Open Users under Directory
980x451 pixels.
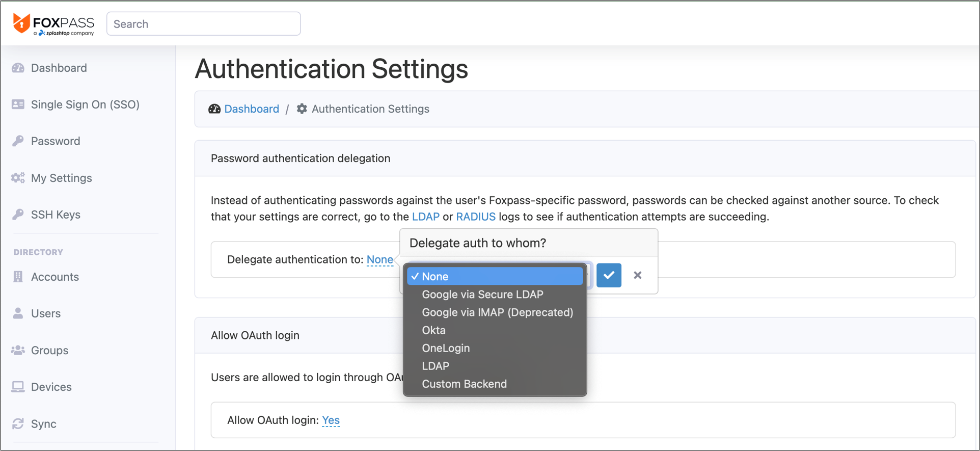point(46,313)
